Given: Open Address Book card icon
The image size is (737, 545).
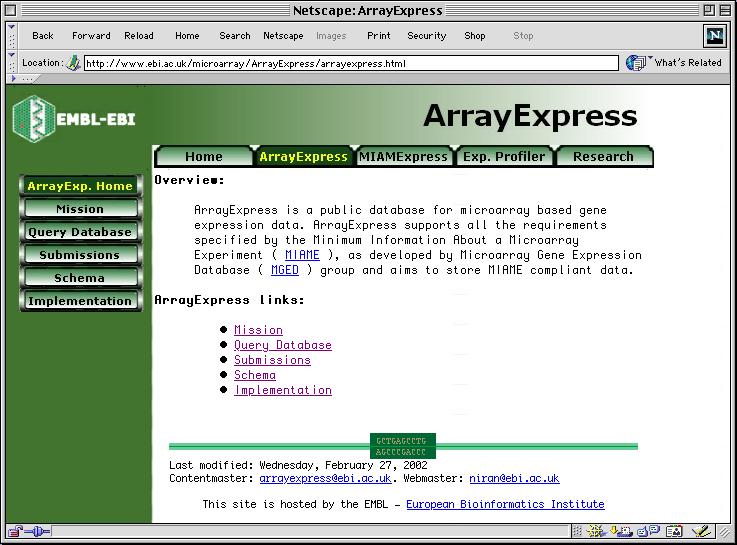Looking at the screenshot, I should pyautogui.click(x=674, y=531).
